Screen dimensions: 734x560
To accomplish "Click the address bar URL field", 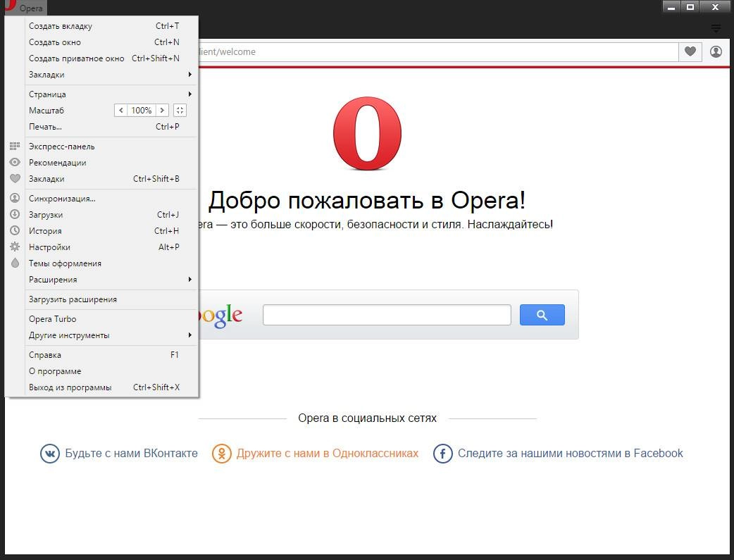I will pyautogui.click(x=437, y=52).
